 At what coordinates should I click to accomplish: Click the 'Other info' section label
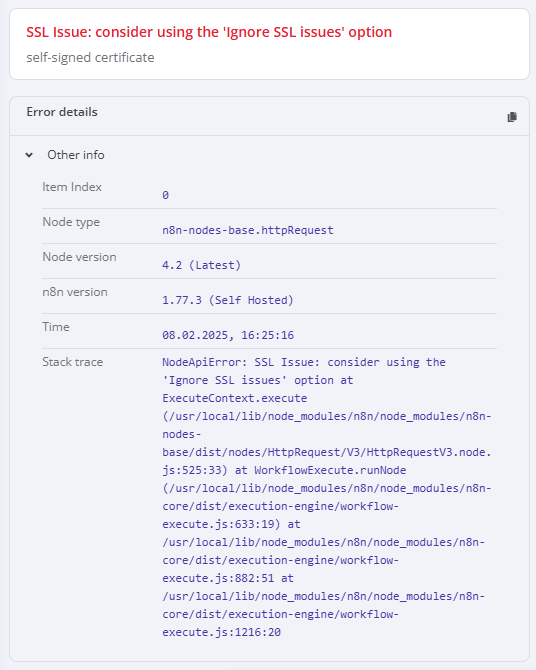coord(76,155)
